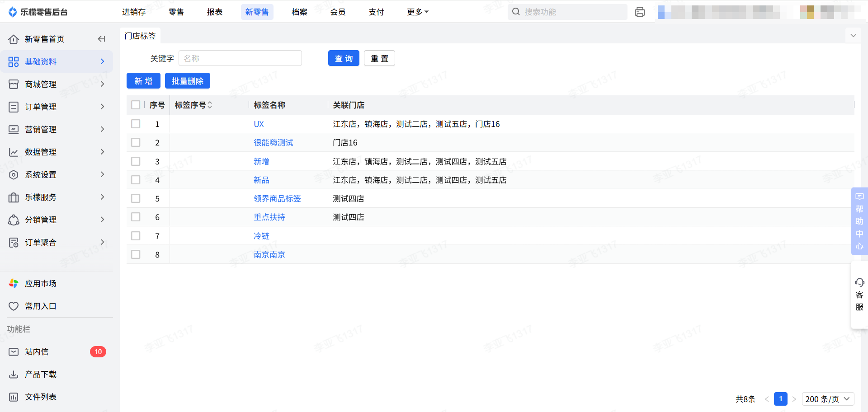Viewport: 868px width, 412px height.
Task: Open the 档案 top menu
Action: (x=299, y=12)
